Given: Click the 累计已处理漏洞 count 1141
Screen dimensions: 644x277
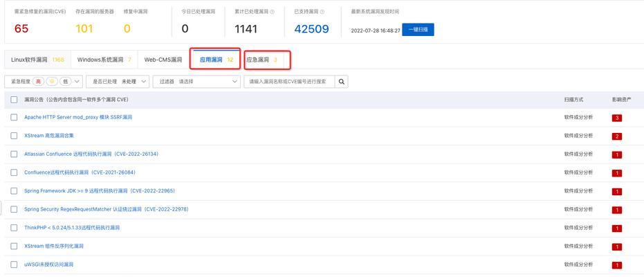Looking at the screenshot, I should [246, 29].
